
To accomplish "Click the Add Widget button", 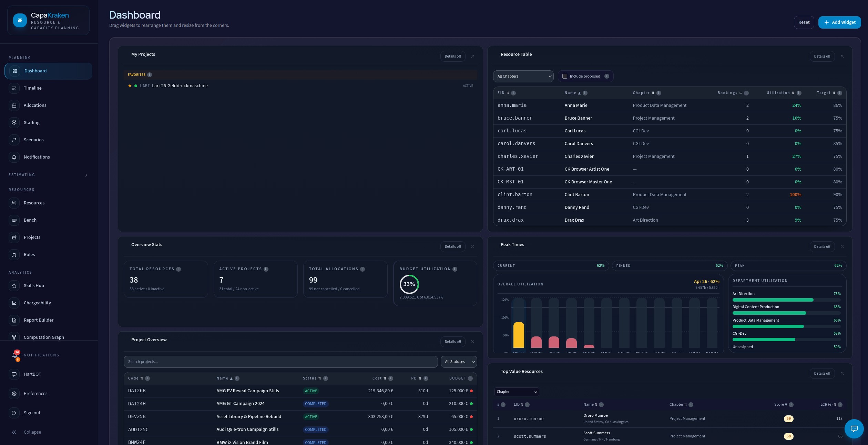I will click(839, 22).
